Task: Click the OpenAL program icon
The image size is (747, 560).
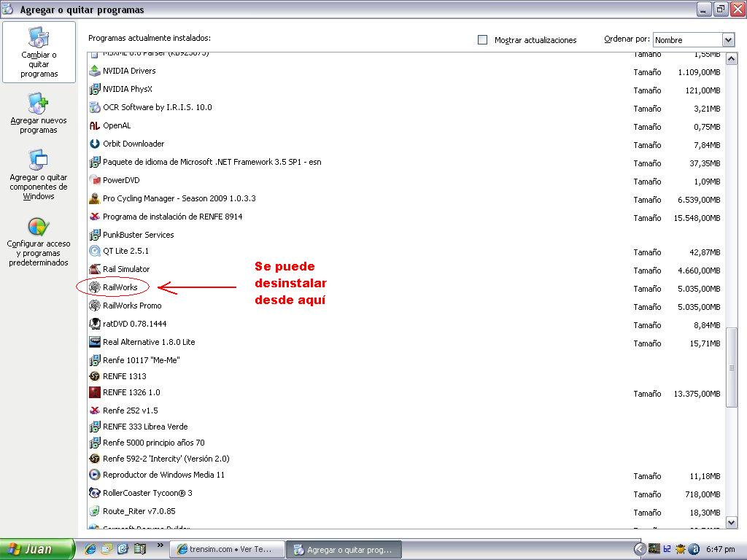Action: click(x=94, y=126)
